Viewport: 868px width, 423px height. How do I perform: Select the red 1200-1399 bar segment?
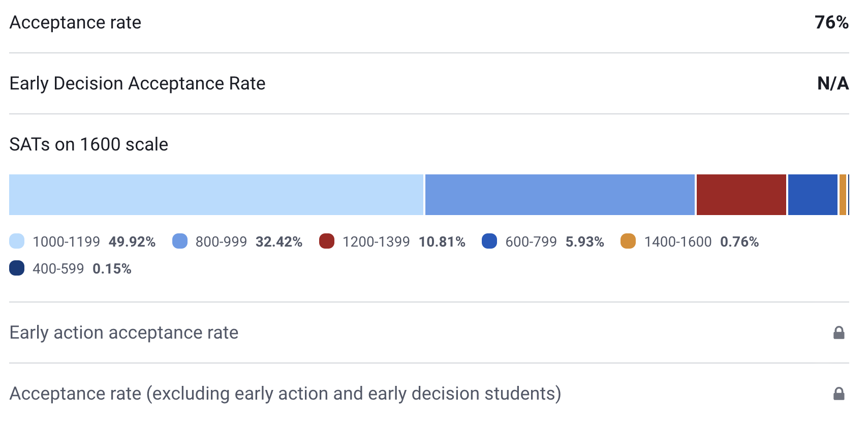point(741,195)
